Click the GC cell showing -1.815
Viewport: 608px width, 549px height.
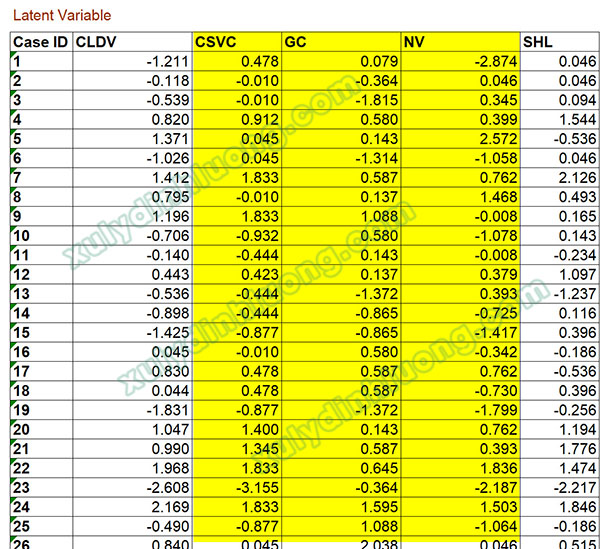[x=341, y=100]
